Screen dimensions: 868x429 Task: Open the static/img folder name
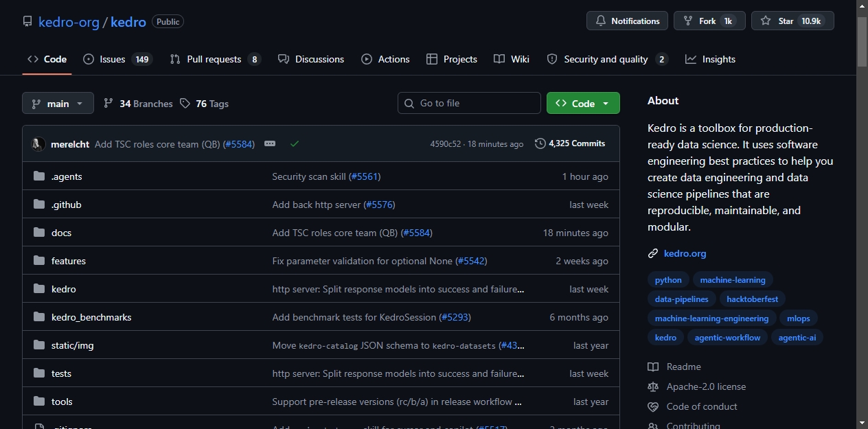[x=72, y=345]
